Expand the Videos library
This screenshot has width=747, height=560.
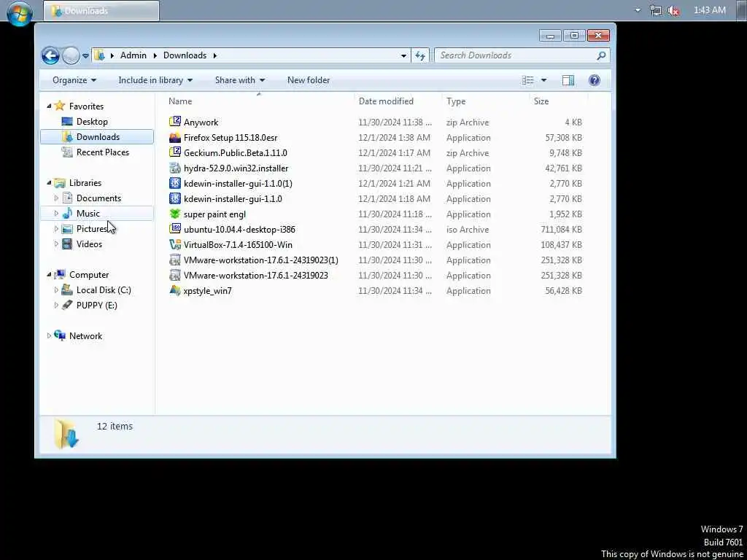56,244
